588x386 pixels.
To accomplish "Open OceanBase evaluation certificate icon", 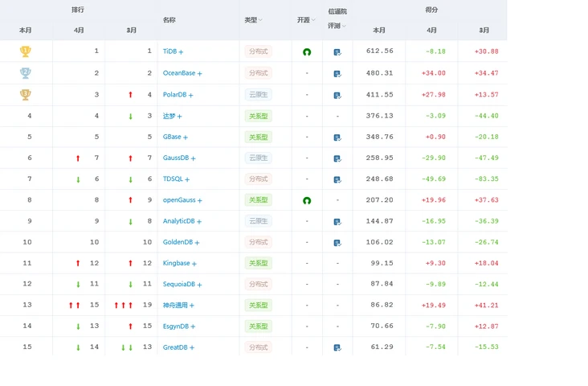I will [337, 74].
